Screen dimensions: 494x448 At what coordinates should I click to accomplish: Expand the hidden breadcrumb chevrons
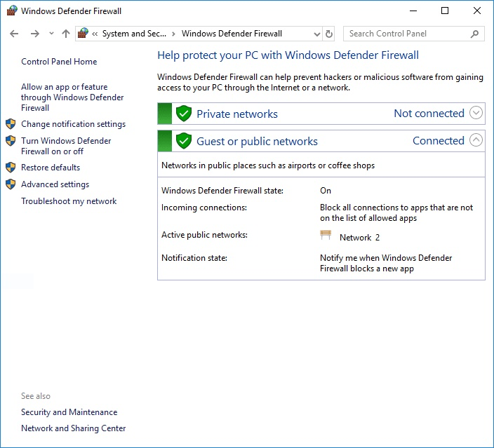click(x=95, y=34)
